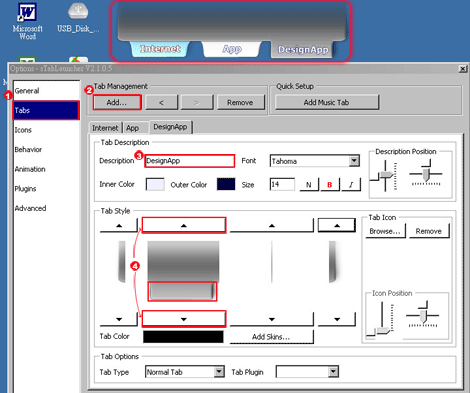This screenshot has width=470, height=393.
Task: Toggle Bold (B) font style
Action: pos(330,185)
